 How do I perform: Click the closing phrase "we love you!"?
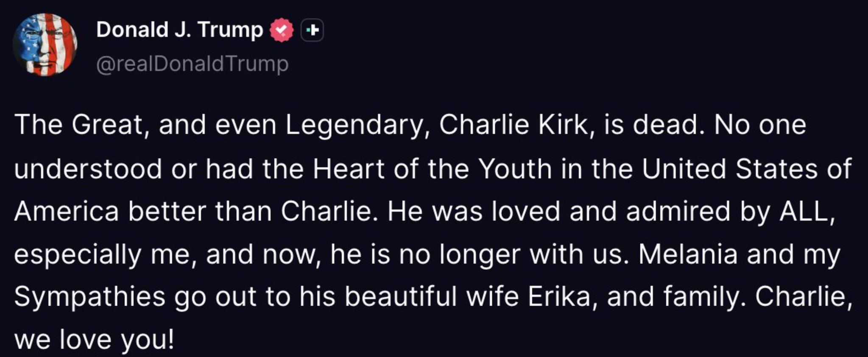point(94,340)
